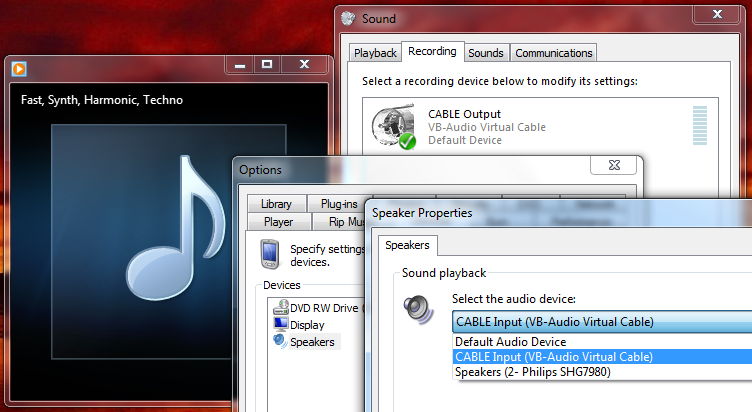Image resolution: width=752 pixels, height=412 pixels.
Task: Close the Options dialog
Action: coord(613,165)
